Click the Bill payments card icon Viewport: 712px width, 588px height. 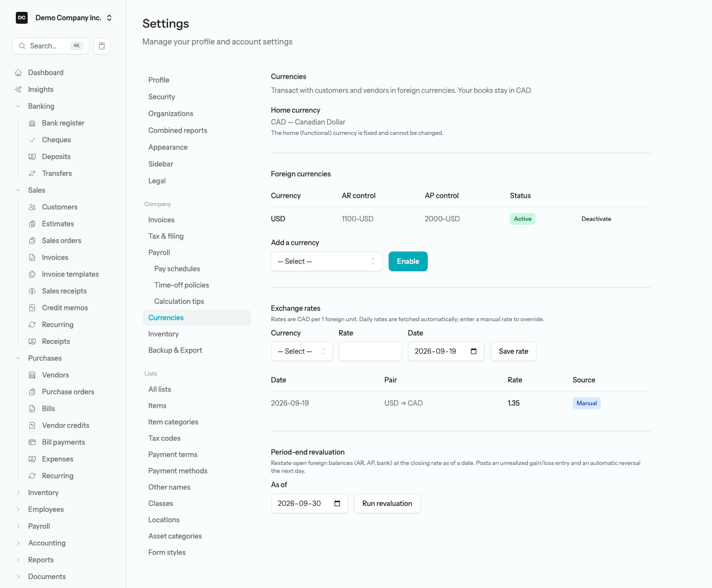pyautogui.click(x=32, y=442)
